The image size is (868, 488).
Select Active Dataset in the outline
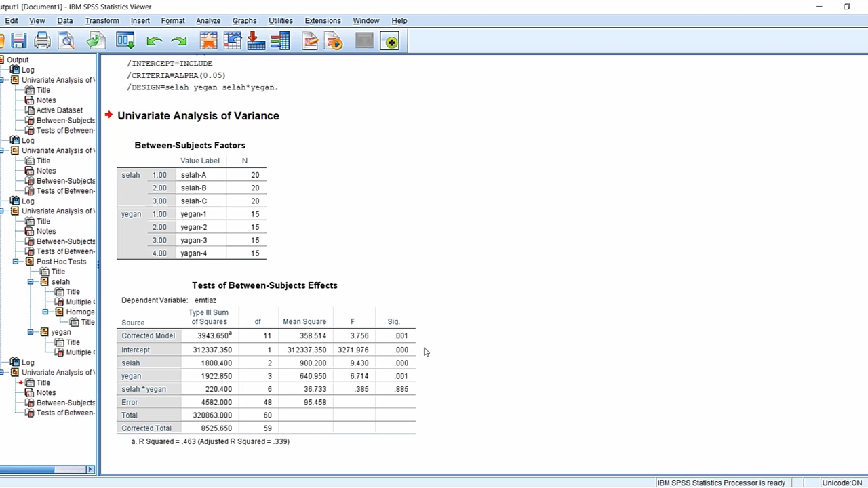coord(59,110)
